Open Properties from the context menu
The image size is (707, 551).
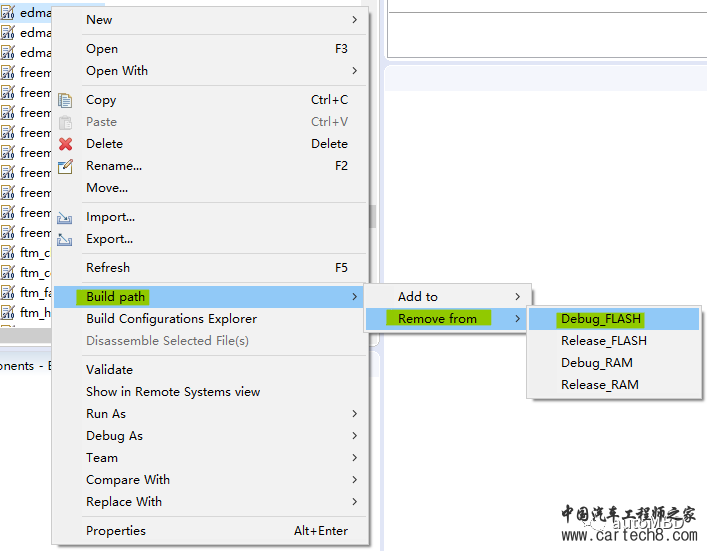[211, 531]
